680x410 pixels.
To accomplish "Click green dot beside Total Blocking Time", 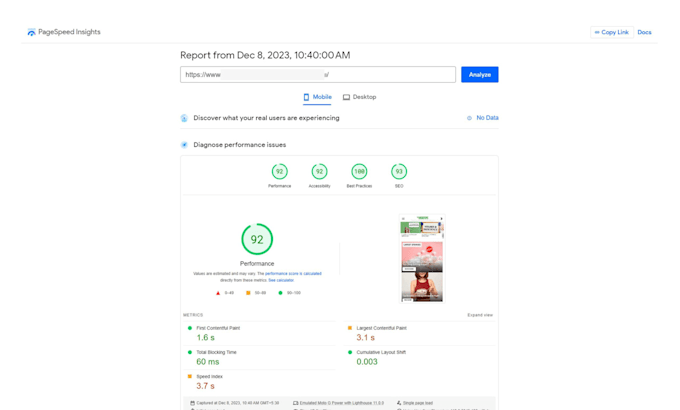I will 190,352.
